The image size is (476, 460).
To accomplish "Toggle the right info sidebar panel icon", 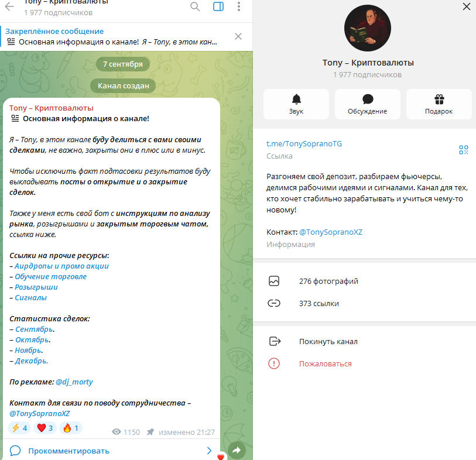I will pos(218,6).
